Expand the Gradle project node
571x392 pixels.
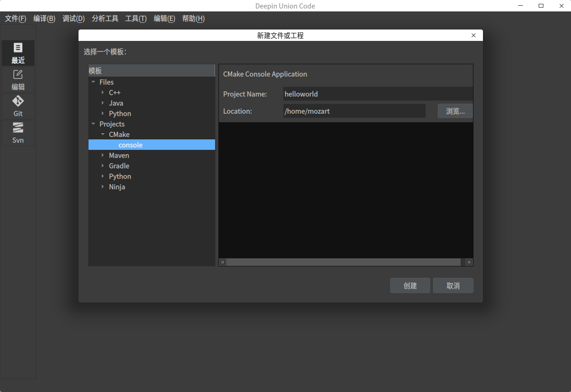click(x=103, y=166)
